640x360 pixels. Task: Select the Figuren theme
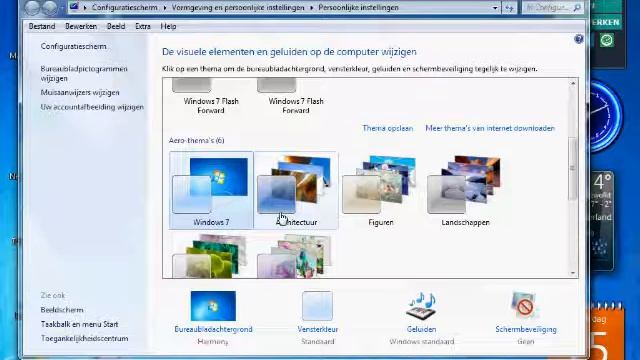tap(381, 191)
